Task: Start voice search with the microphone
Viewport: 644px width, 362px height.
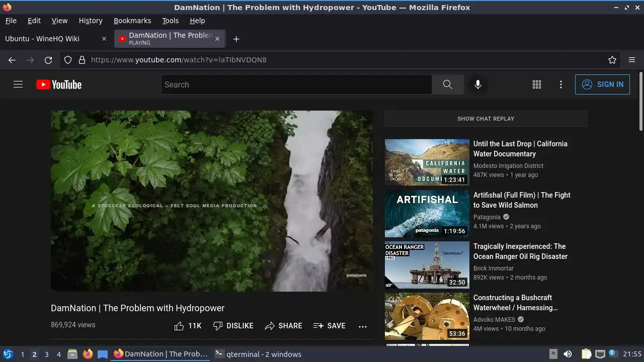Action: pyautogui.click(x=478, y=84)
